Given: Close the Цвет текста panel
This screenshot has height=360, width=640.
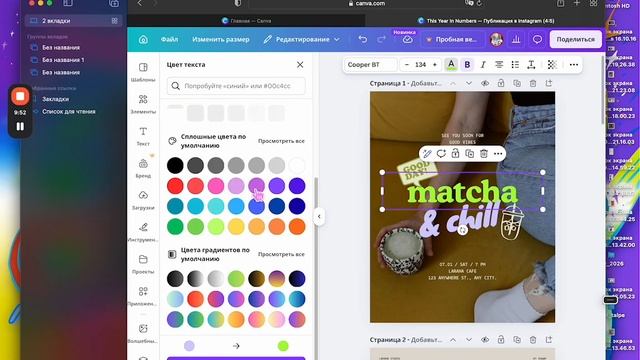Looking at the screenshot, I should pos(300,64).
